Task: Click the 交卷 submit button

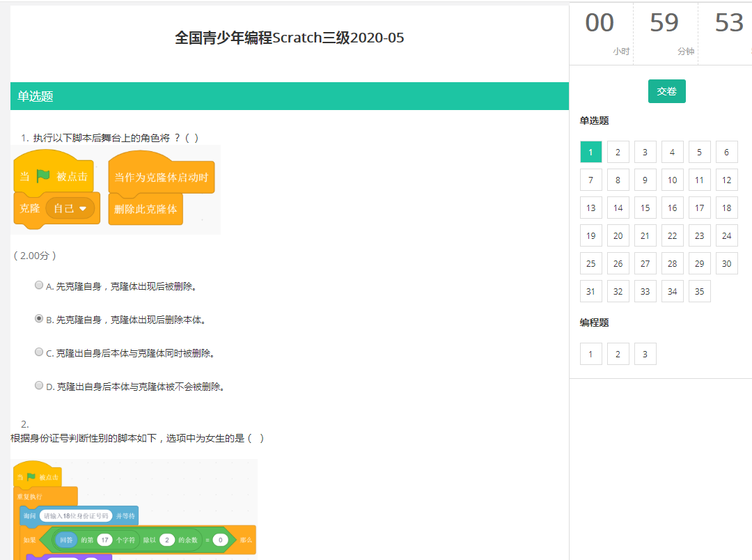Action: pyautogui.click(x=666, y=91)
